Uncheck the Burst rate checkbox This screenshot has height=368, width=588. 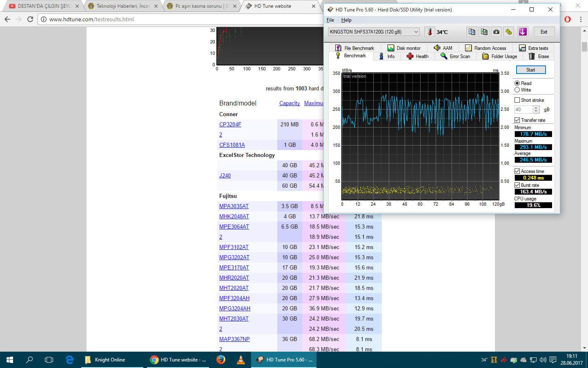click(x=517, y=185)
